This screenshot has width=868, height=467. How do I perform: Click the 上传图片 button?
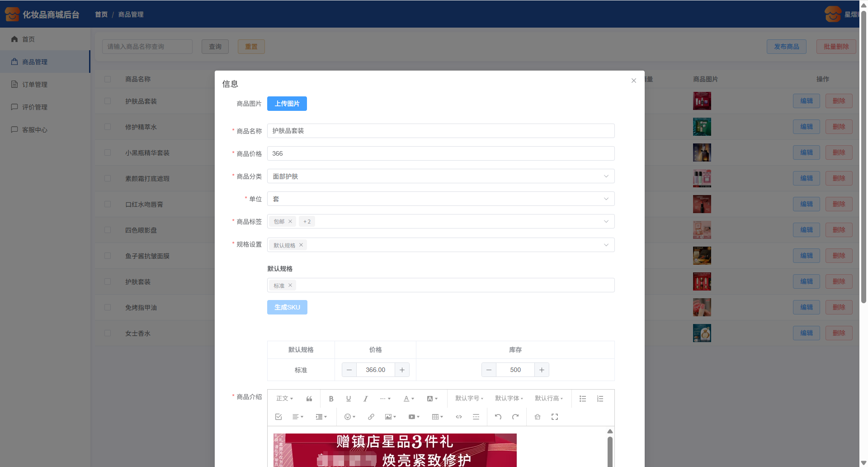287,104
